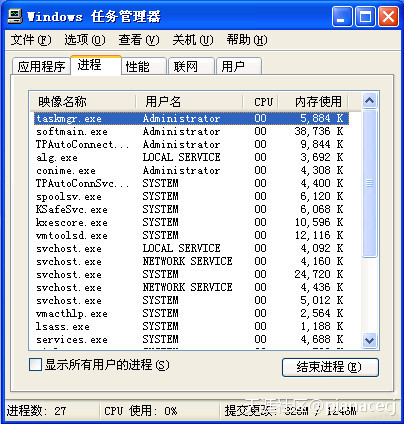Open the 关机(U) menu
Screen dimensions: 404x424
coord(193,40)
